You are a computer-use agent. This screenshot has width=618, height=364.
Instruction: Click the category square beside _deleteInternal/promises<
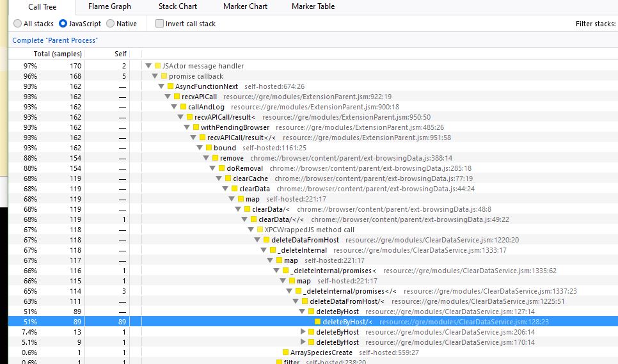click(286, 271)
